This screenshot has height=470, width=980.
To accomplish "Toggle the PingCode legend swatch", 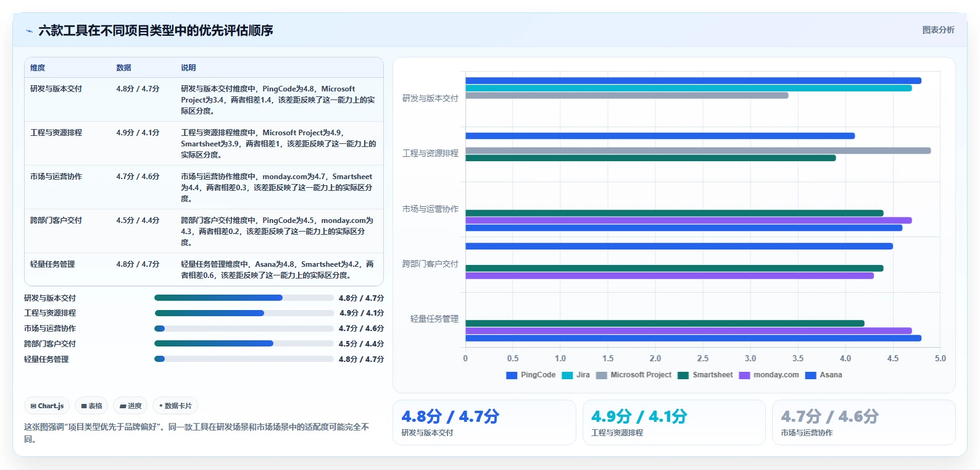I will [x=512, y=375].
